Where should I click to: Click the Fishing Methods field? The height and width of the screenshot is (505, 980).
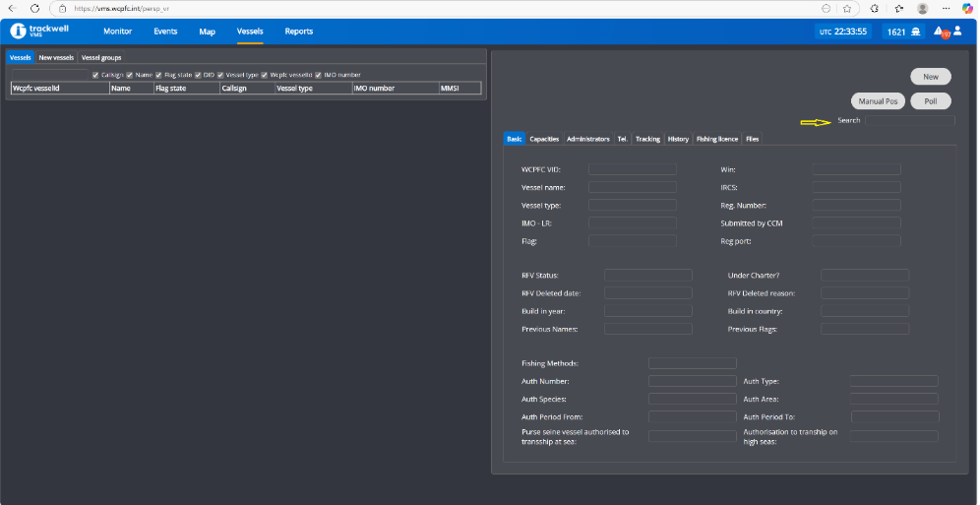pos(693,363)
